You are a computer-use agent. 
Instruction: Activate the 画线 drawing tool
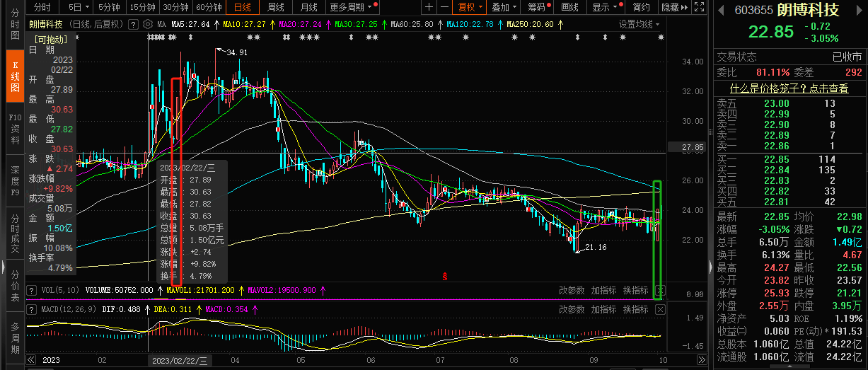click(569, 7)
